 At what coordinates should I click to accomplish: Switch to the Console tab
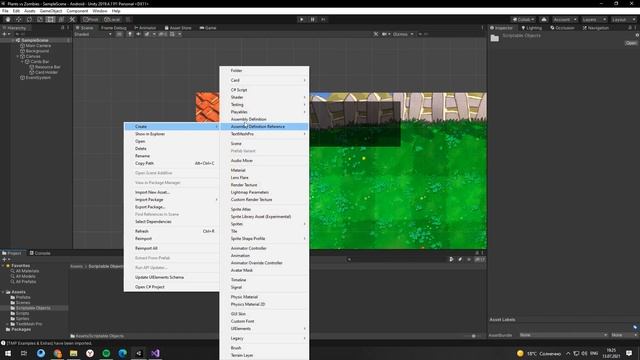pyautogui.click(x=40, y=253)
